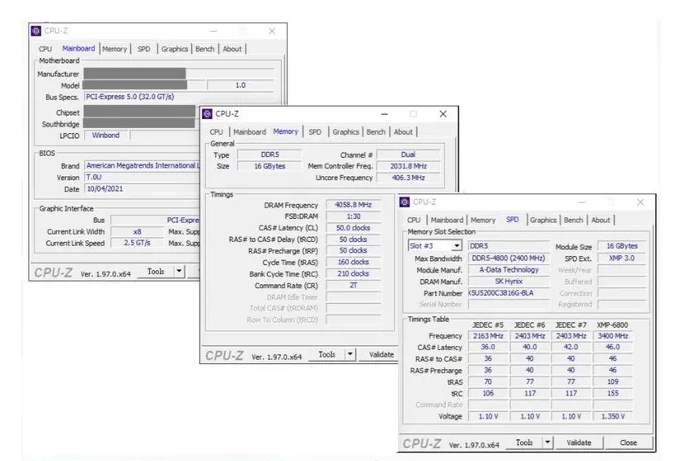Click Current Link Speed 2.5 GT/s value
This screenshot has width=679, height=461.
pos(137,243)
